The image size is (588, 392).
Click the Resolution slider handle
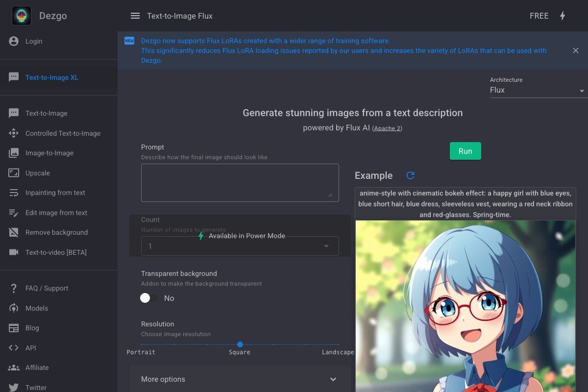[x=240, y=345]
